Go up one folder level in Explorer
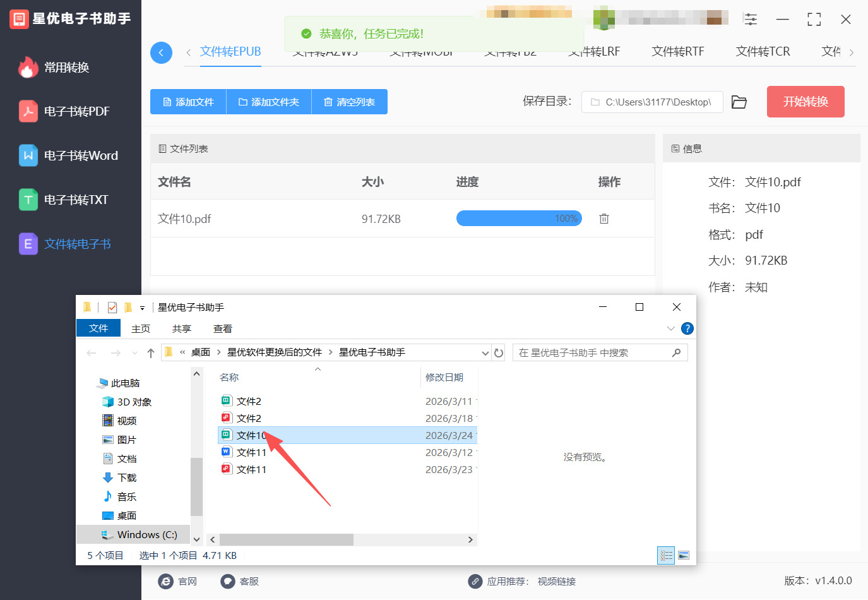This screenshot has height=600, width=868. 150,353
